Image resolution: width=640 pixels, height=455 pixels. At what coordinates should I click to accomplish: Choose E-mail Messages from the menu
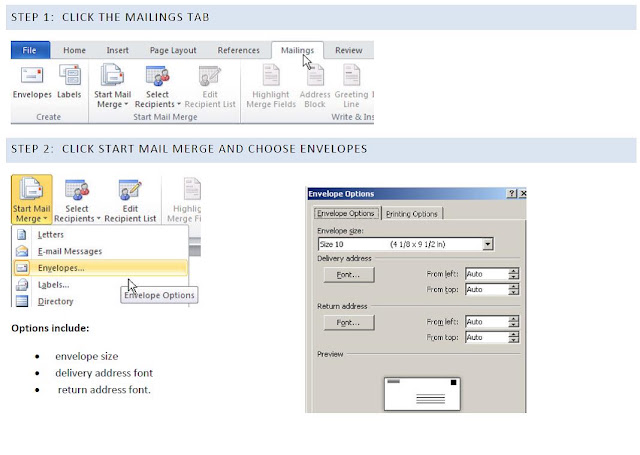click(100, 251)
